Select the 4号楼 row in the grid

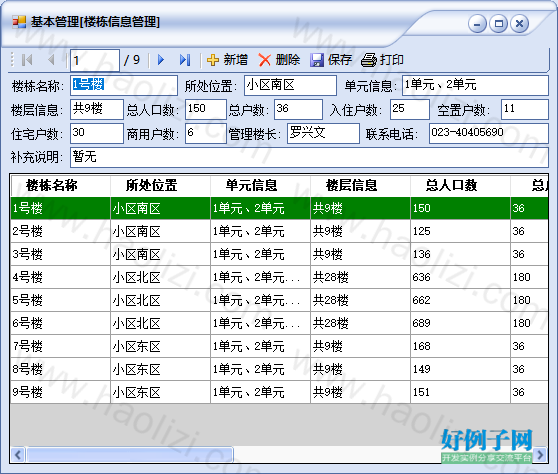click(x=279, y=277)
